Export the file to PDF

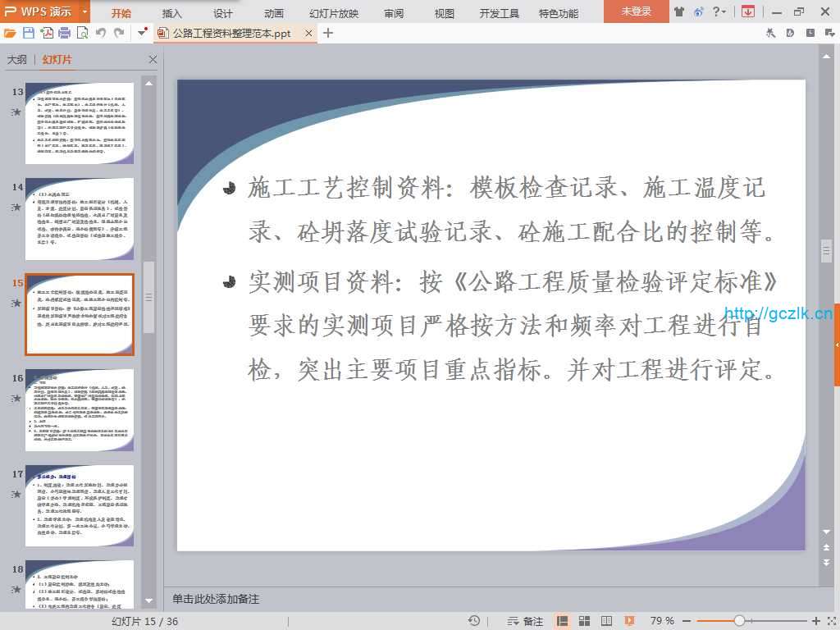(x=47, y=33)
